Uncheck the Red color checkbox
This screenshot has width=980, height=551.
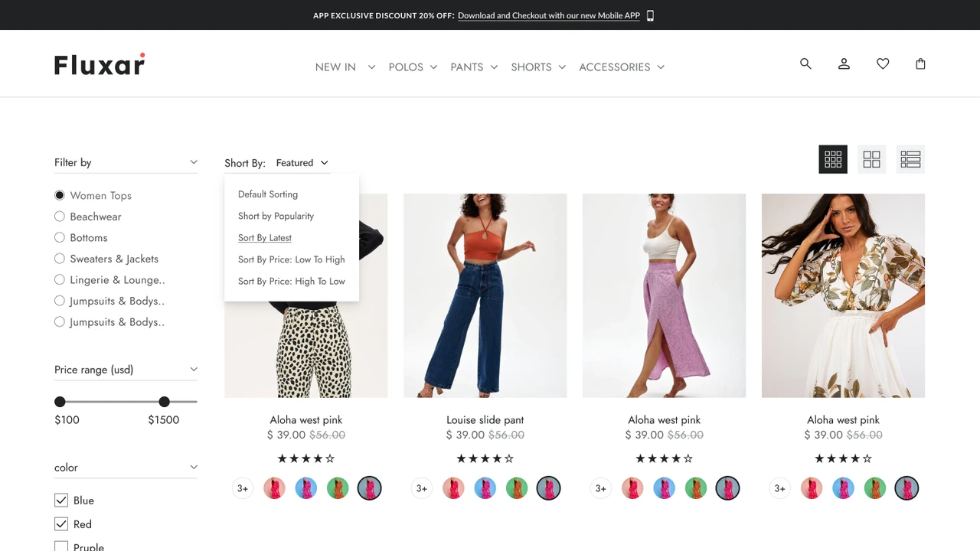tap(61, 524)
